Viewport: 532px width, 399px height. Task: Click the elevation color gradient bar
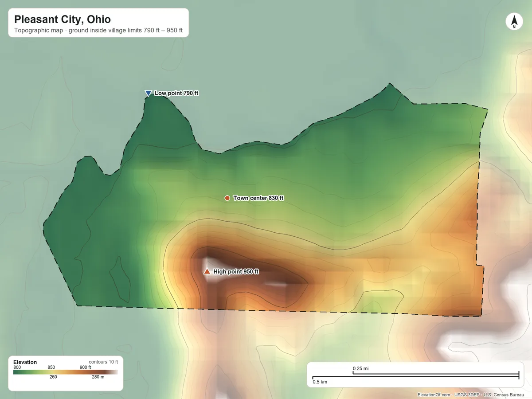click(66, 372)
